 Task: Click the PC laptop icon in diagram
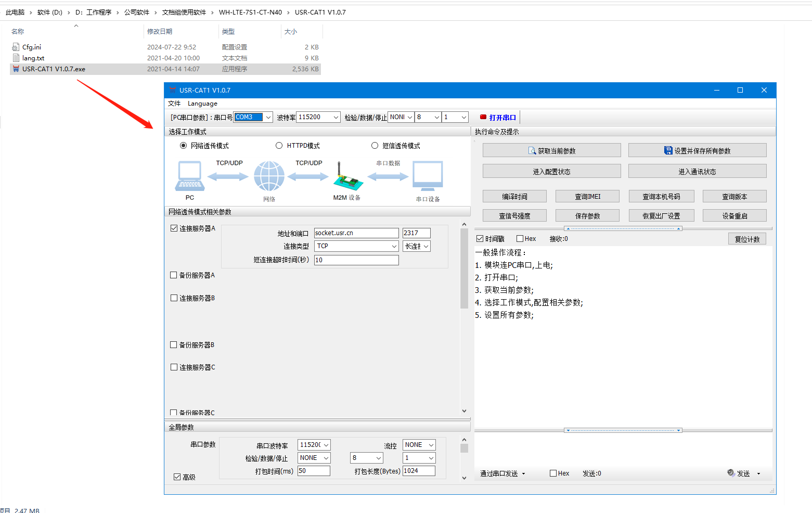pos(190,176)
